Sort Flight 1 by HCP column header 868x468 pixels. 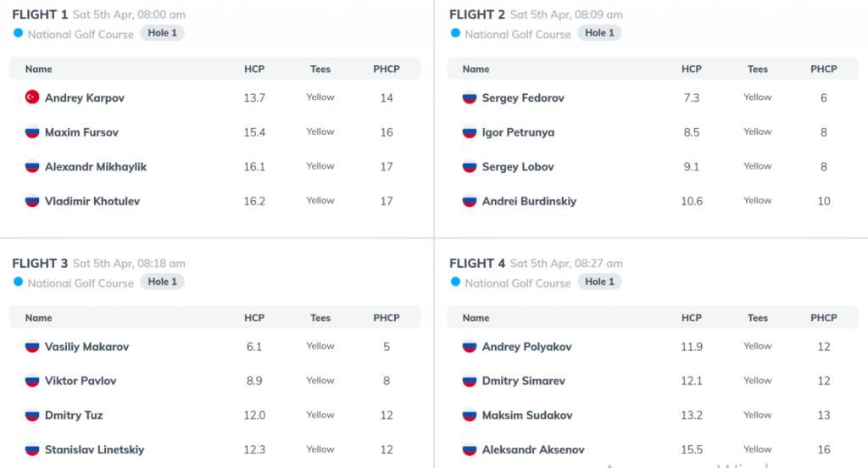pyautogui.click(x=254, y=70)
